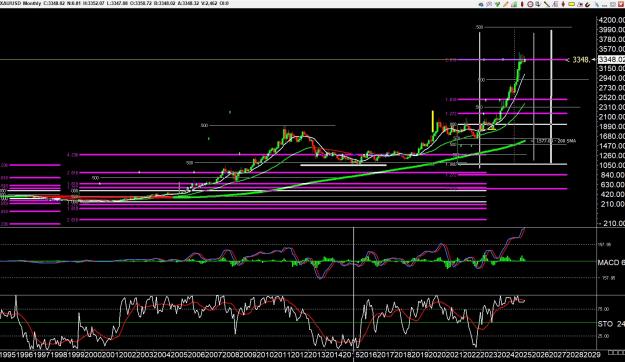Screen dimensions: 625x362
Task: Click the 2100.00 price scale label
Action: [x=611, y=117]
